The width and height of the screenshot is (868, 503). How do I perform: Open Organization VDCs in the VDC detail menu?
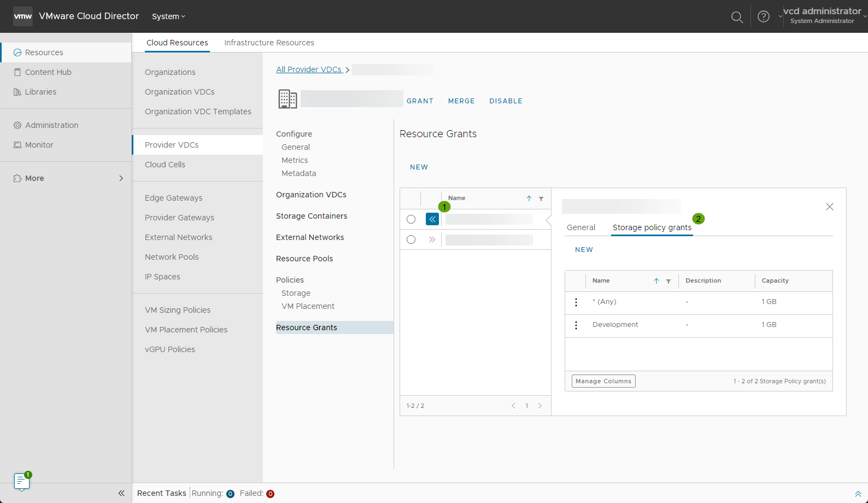[x=311, y=195]
